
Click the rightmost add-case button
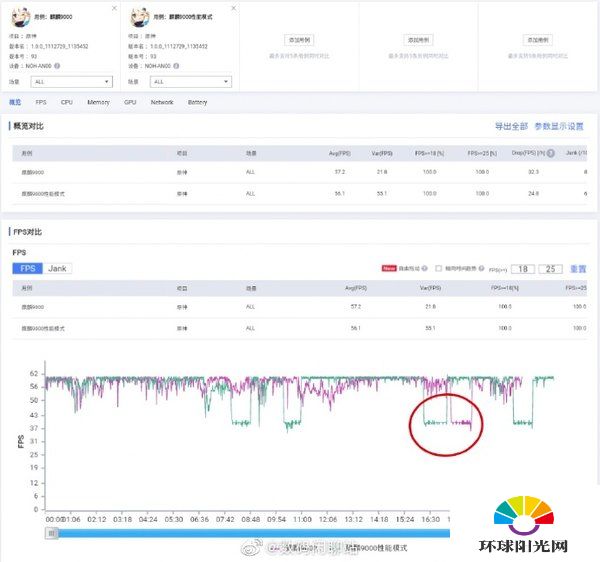[538, 40]
